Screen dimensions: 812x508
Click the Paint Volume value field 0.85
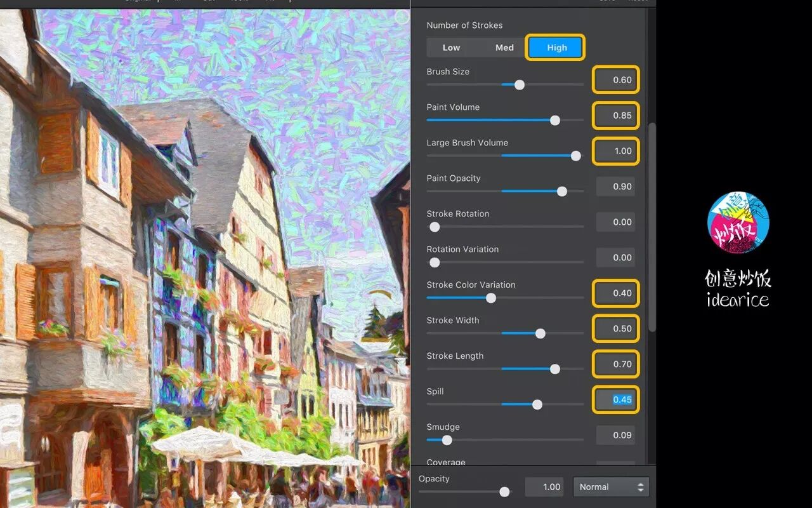[x=615, y=116]
